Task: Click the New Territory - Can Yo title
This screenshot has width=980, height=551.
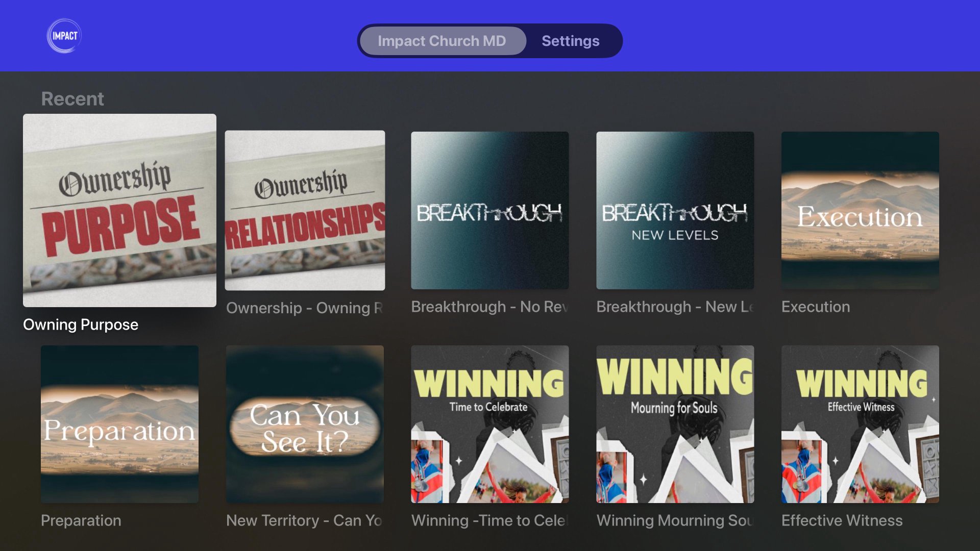Action: coord(304,520)
